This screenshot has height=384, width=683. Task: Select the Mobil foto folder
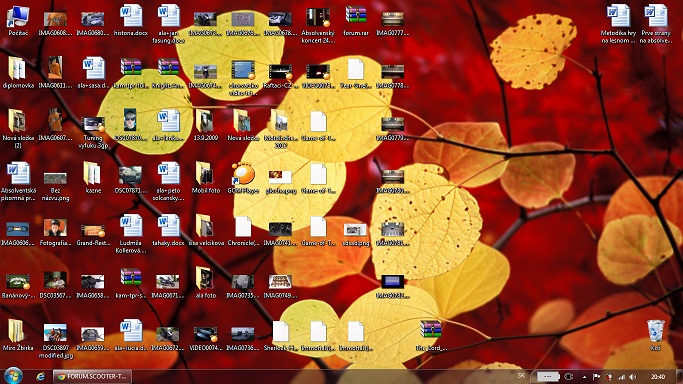point(205,178)
